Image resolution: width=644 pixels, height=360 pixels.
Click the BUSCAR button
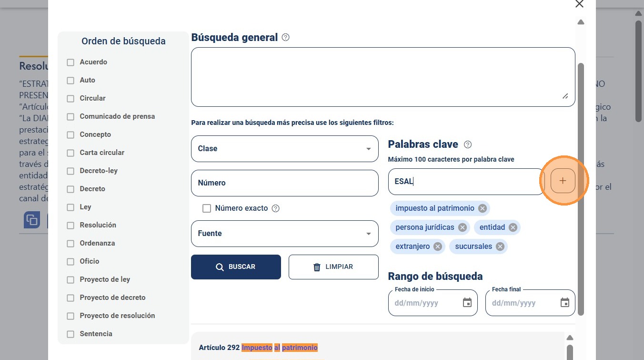click(236, 267)
